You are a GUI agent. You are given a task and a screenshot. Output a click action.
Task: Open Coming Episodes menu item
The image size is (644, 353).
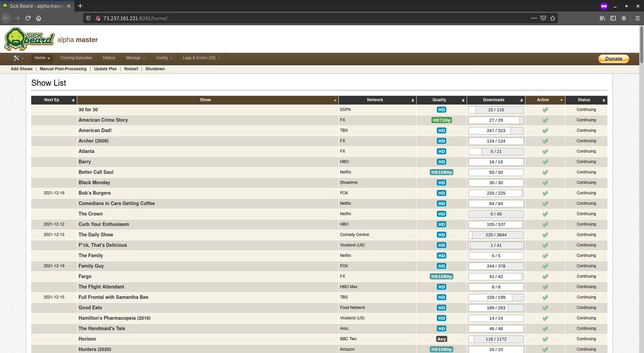click(x=76, y=58)
